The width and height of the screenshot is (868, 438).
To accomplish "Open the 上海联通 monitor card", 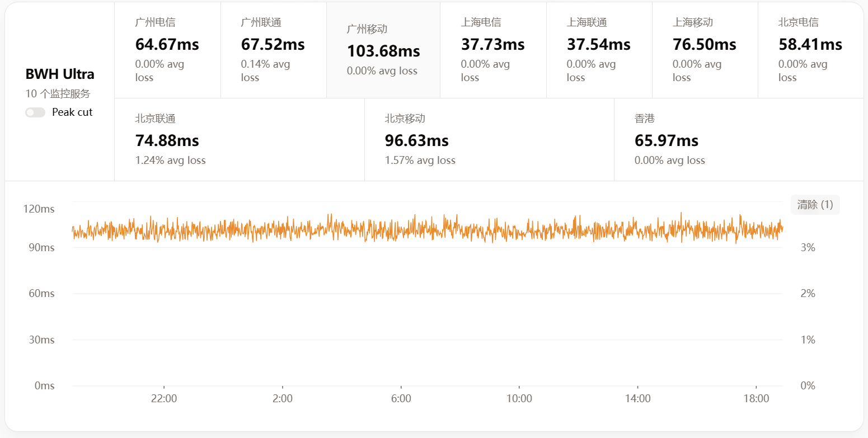I will click(x=599, y=50).
